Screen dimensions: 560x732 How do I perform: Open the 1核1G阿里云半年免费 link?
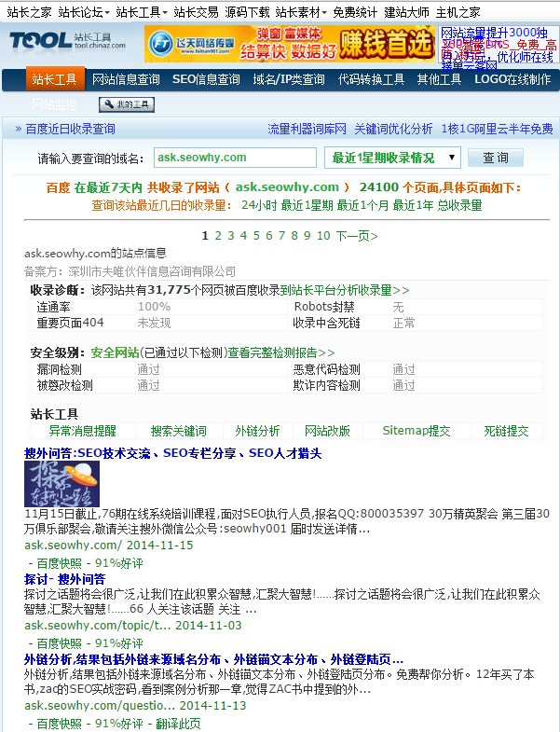click(497, 129)
